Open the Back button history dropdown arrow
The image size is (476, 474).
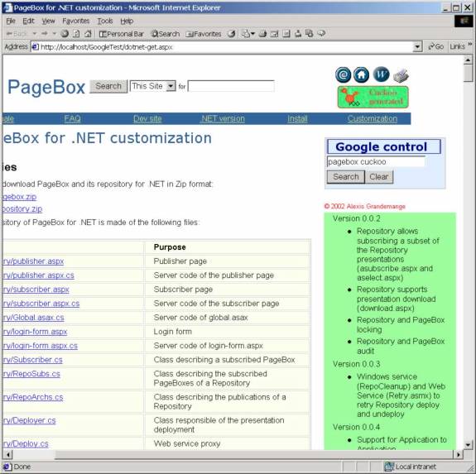click(35, 34)
